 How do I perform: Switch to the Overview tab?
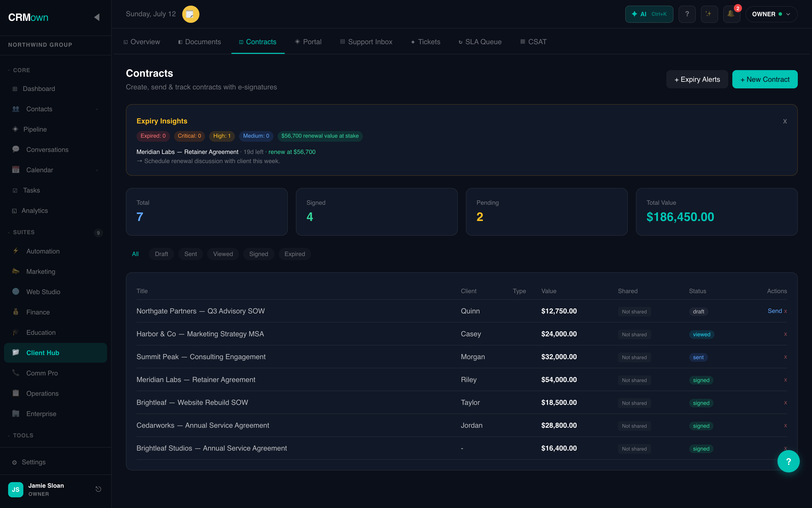(x=142, y=42)
